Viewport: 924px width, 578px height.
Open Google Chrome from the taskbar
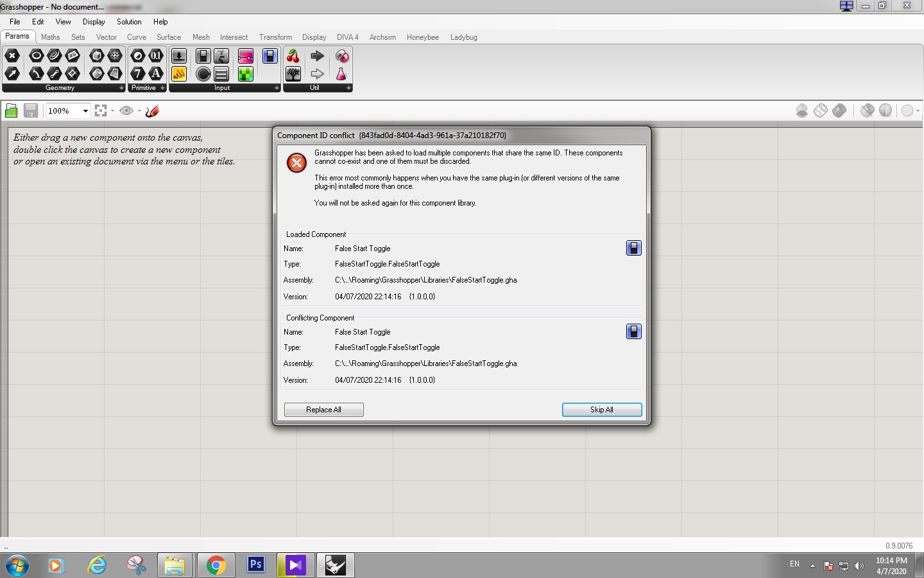tap(216, 565)
